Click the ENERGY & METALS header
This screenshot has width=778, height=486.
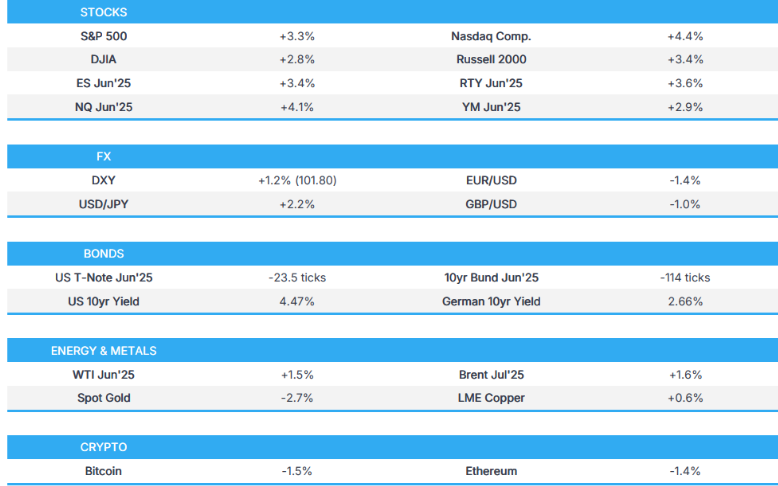point(104,351)
